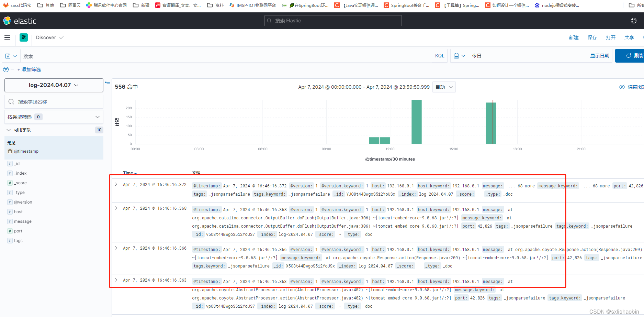Click the tallest histogram bar after 12:00

(417, 122)
